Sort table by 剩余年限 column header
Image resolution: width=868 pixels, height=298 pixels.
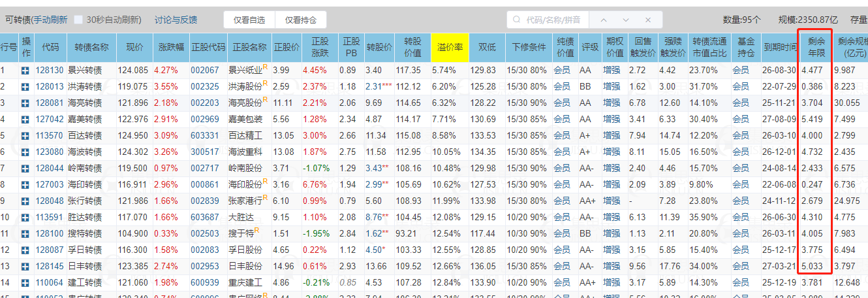(815, 47)
